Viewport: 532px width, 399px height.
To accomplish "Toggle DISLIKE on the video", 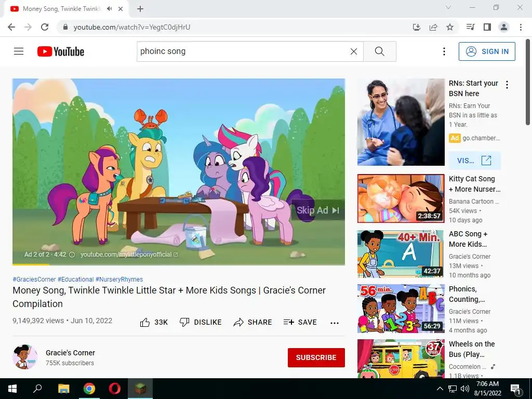I will (201, 322).
